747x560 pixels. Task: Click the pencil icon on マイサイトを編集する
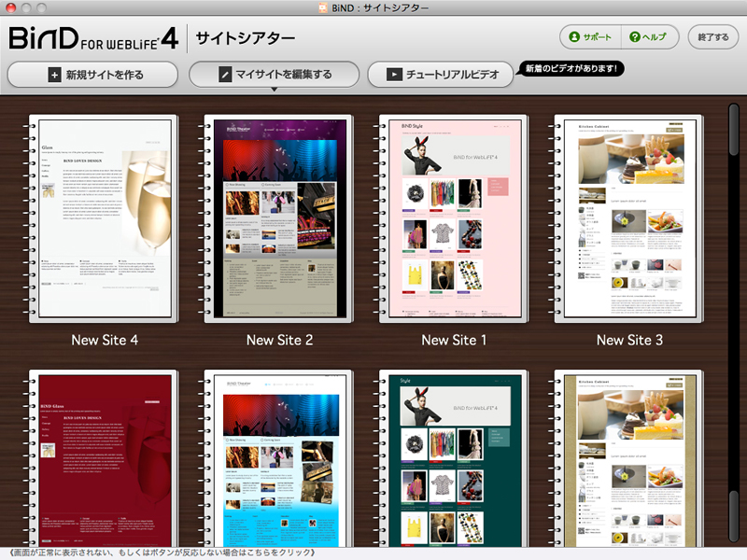click(224, 75)
